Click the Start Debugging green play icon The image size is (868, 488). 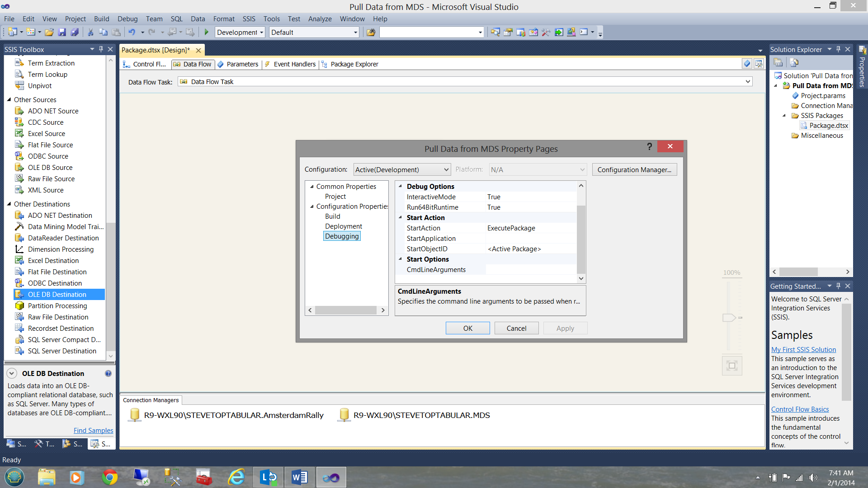207,32
